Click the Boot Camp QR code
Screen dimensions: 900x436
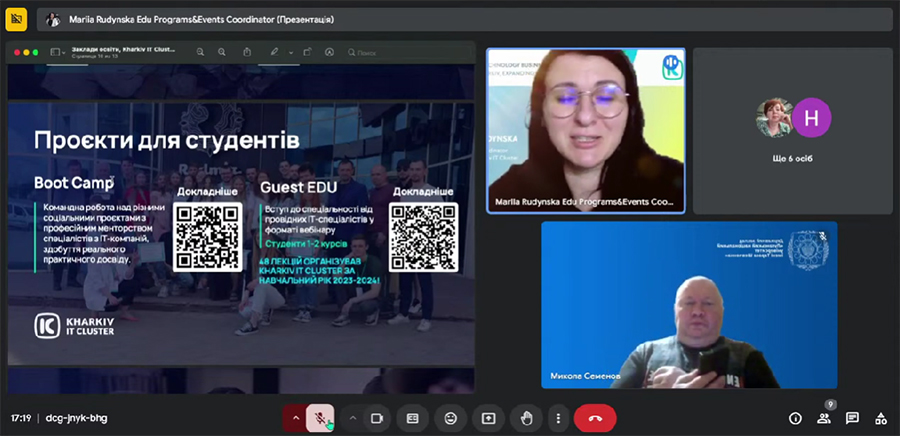[207, 237]
